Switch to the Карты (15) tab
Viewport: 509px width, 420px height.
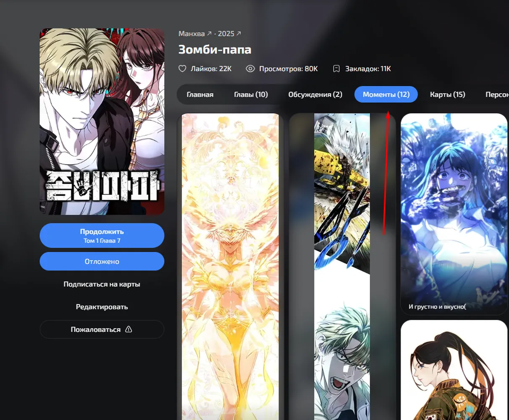click(447, 94)
